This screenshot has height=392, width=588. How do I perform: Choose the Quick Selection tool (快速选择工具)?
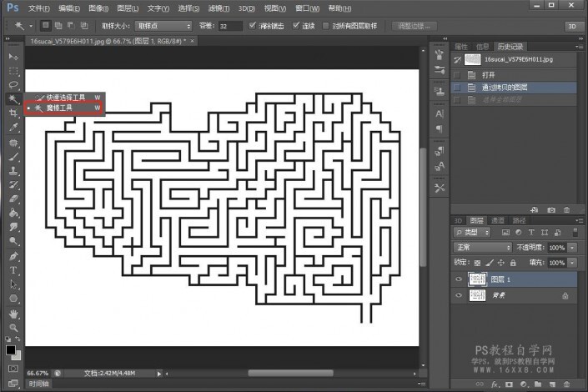(65, 98)
